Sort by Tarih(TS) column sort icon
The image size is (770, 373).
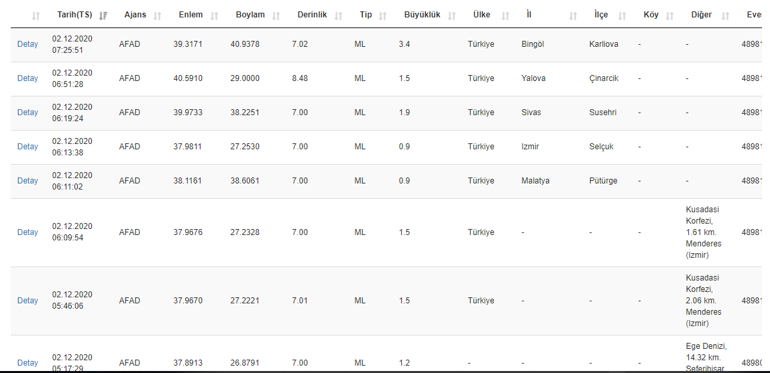103,16
